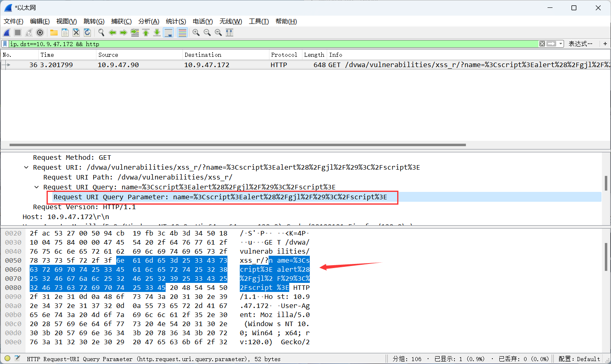Open capture options gear icon
Image resolution: width=611 pixels, height=364 pixels.
tap(40, 33)
